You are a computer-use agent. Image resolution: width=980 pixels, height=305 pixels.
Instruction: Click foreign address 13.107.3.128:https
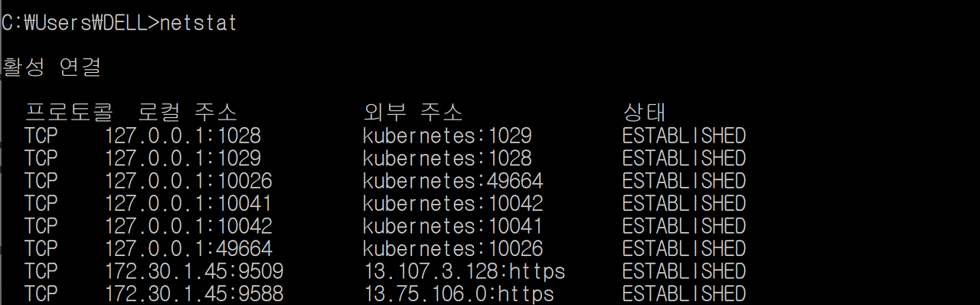point(464,271)
